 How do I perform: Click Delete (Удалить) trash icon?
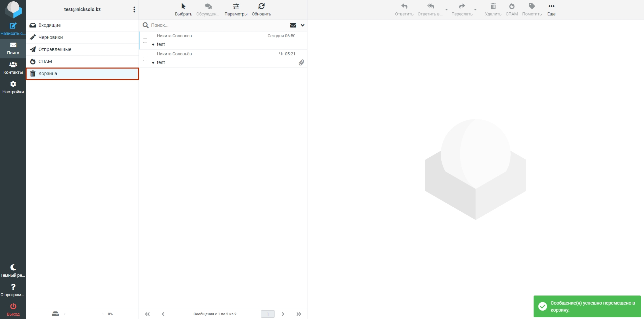pyautogui.click(x=493, y=9)
